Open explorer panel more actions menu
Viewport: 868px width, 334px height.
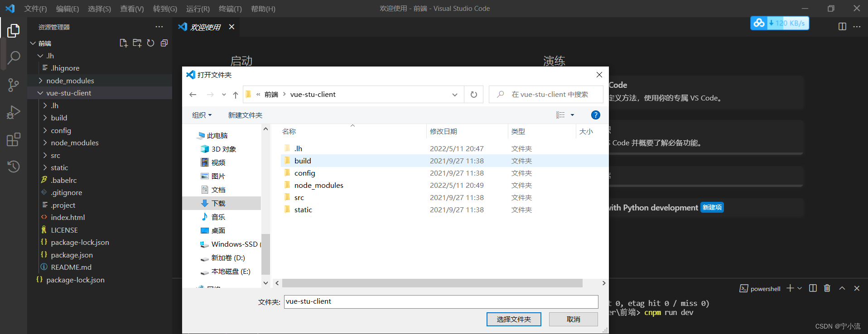point(159,27)
